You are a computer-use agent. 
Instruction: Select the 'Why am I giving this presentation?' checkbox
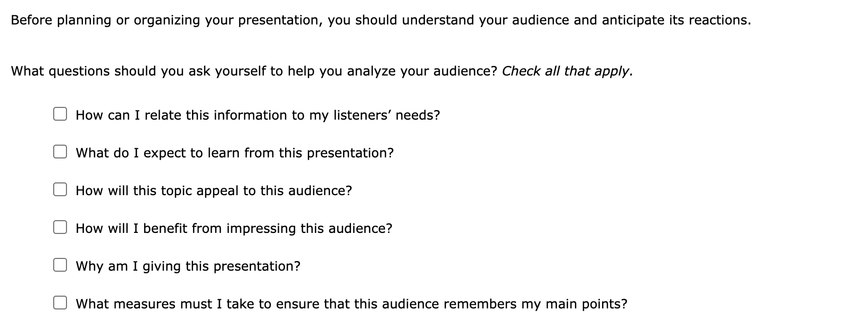[61, 264]
